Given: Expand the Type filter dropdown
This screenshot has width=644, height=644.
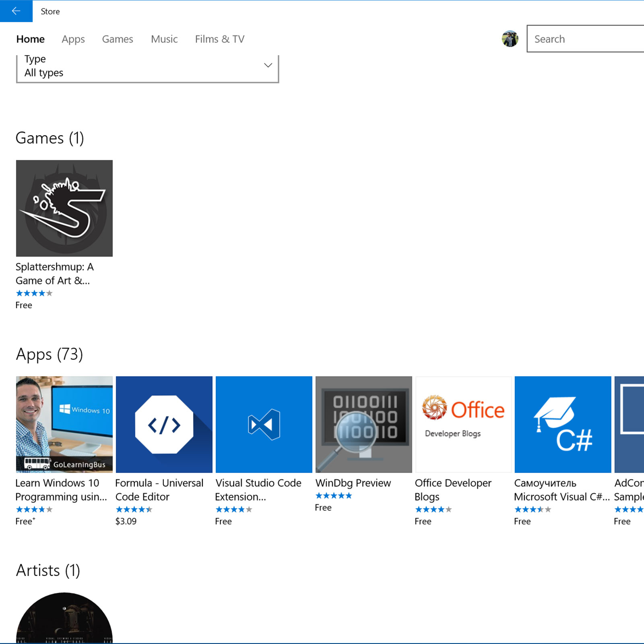Looking at the screenshot, I should (147, 66).
